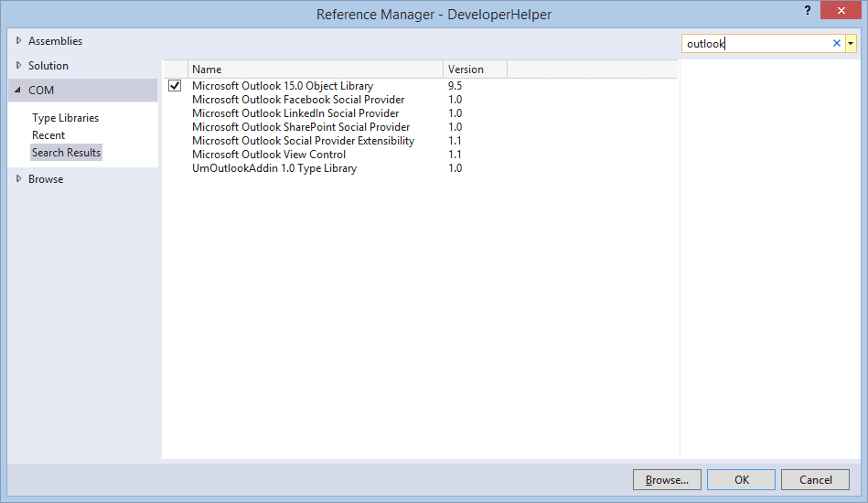The image size is (868, 503).
Task: Click the Cancel button
Action: [x=816, y=480]
